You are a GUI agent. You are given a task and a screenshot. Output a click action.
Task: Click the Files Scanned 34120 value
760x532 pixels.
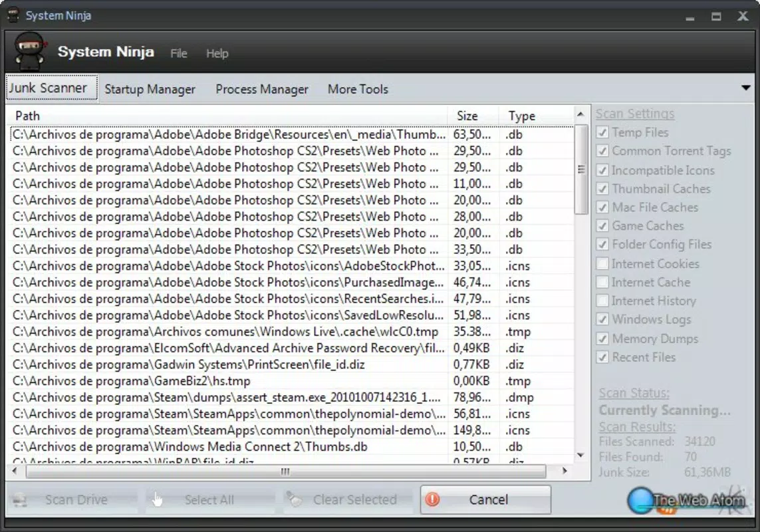[699, 442]
